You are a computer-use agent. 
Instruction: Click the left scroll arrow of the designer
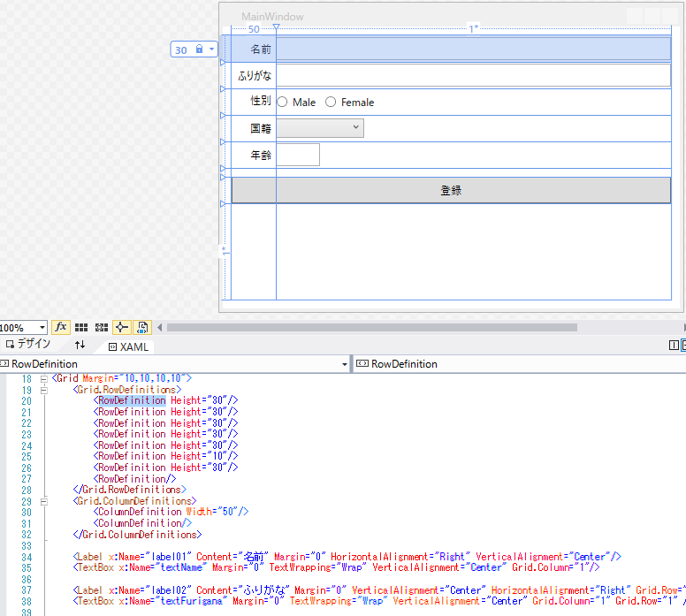point(160,327)
